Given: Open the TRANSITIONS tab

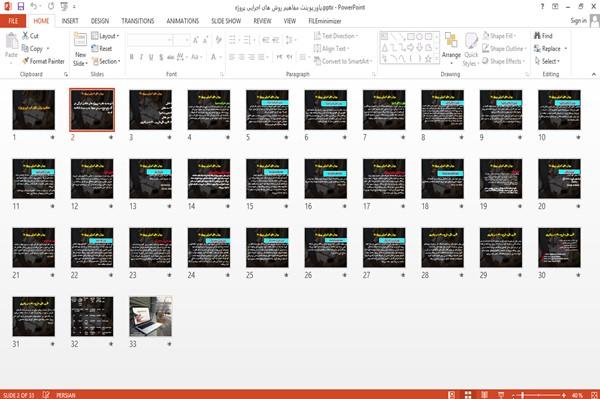Looking at the screenshot, I should pos(138,21).
